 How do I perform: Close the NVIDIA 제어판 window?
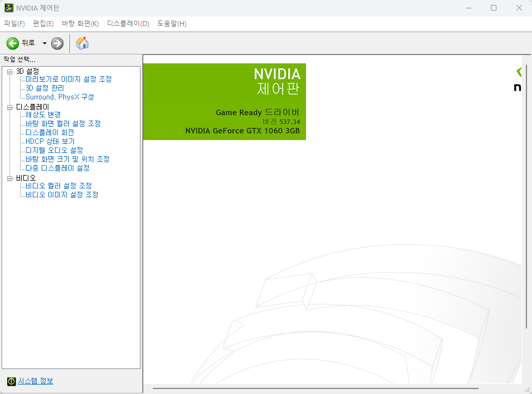[x=519, y=8]
